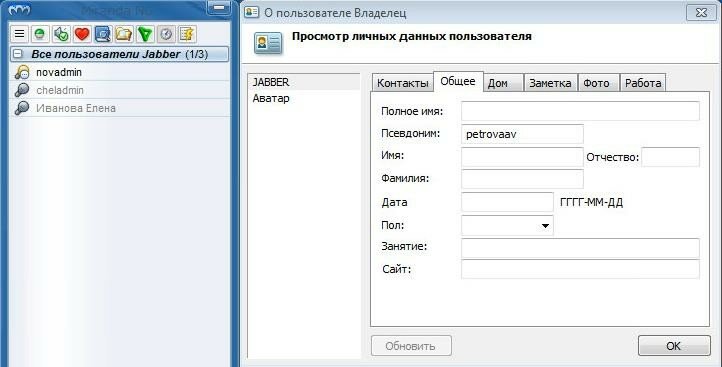The height and width of the screenshot is (367, 722).
Task: Click the Имя input field
Action: (x=522, y=157)
